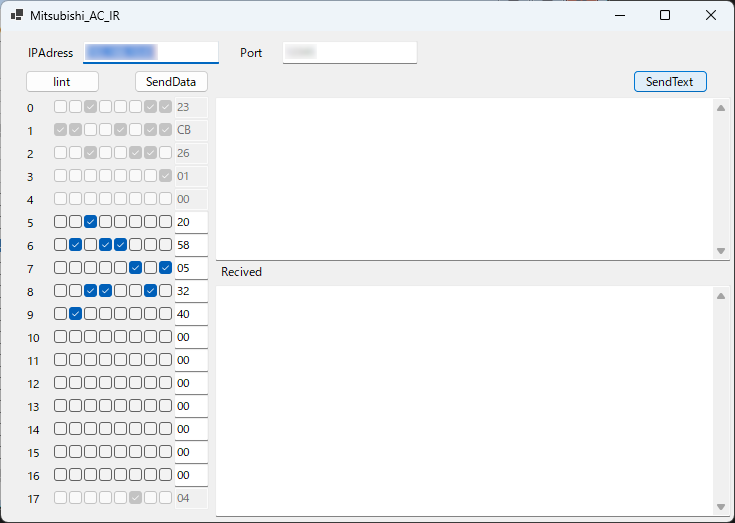Screen dimensions: 735x523
Task: Uncheck the second checkbox in row 6
Action: tap(75, 244)
